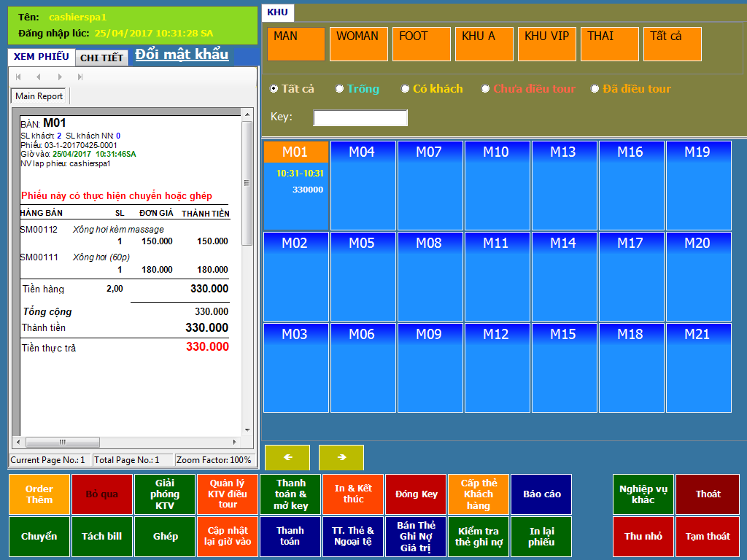Switch to the CHI TIẾT tab
The width and height of the screenshot is (747, 560).
(101, 58)
